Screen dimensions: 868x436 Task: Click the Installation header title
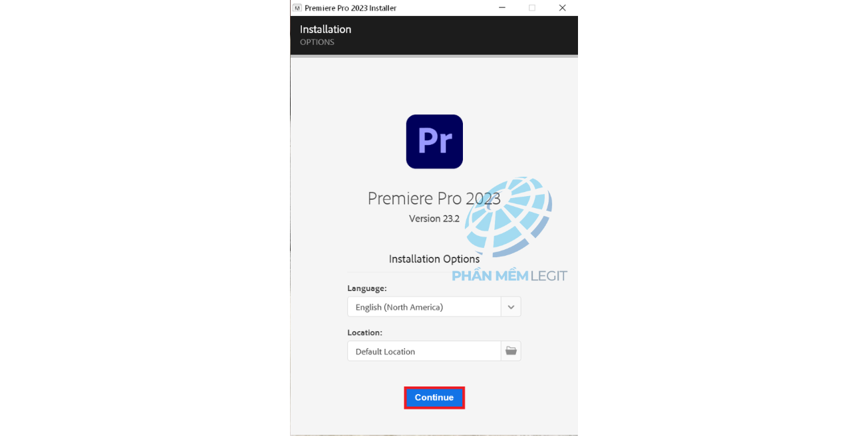click(x=325, y=29)
